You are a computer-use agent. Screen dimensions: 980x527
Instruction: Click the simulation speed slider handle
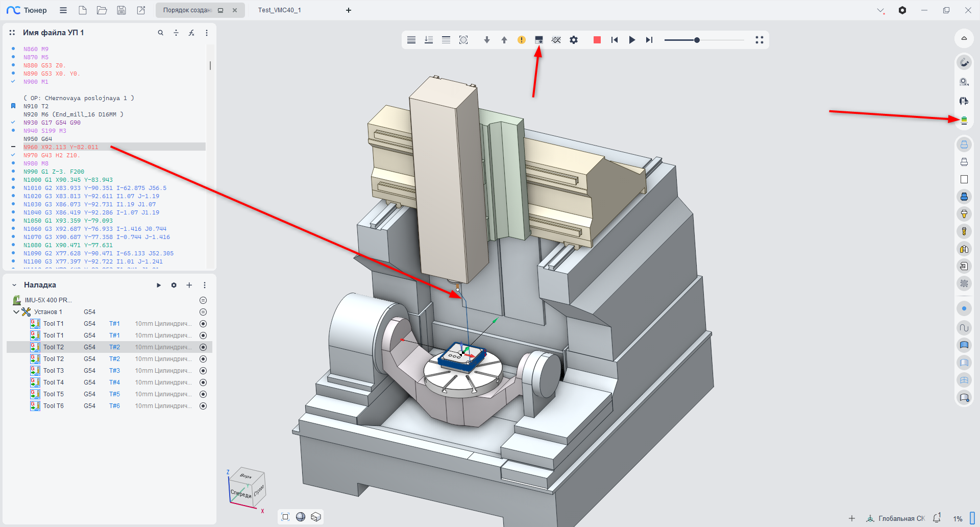point(697,40)
